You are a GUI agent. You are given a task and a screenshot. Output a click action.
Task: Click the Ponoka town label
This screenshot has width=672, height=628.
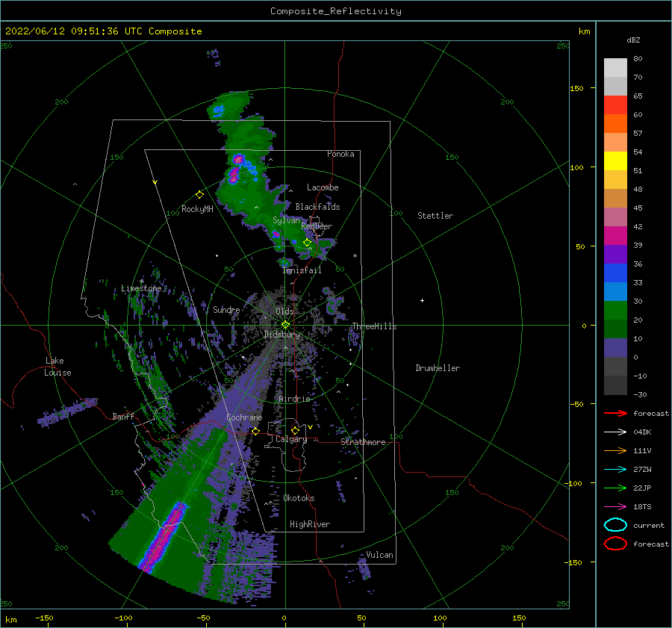[x=340, y=154]
